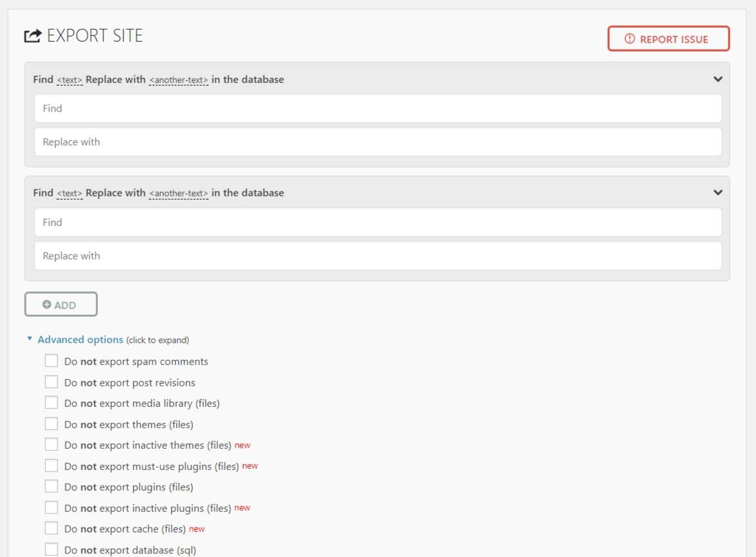Open the Report Issue form
Image resolution: width=756 pixels, height=557 pixels.
point(668,39)
